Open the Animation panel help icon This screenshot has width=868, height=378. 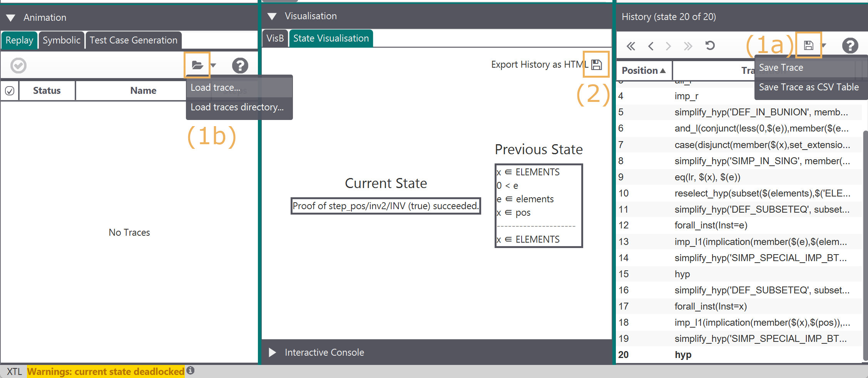click(x=240, y=65)
